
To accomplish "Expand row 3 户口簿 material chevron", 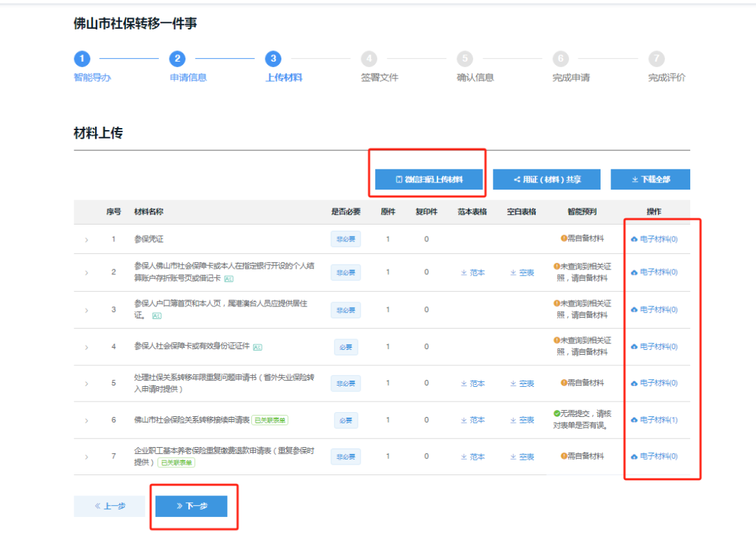I will pos(87,310).
